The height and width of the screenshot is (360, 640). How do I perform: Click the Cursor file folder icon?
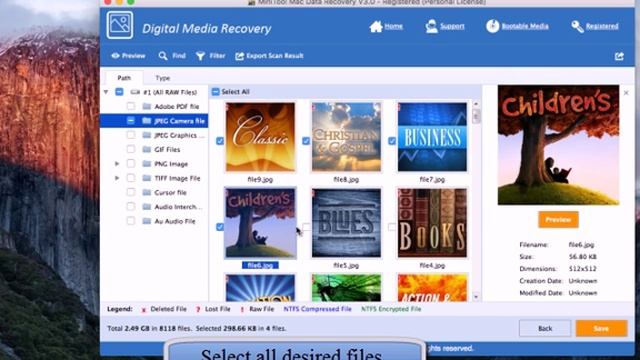click(147, 192)
